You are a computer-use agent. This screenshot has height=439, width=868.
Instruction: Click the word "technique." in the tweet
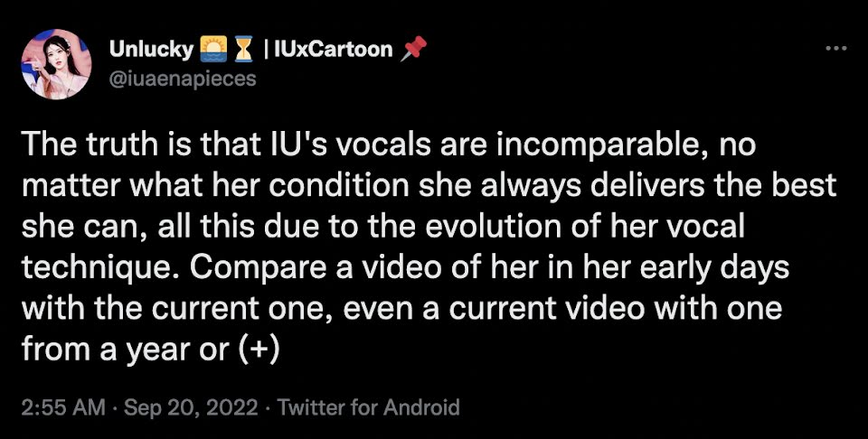tap(102, 268)
